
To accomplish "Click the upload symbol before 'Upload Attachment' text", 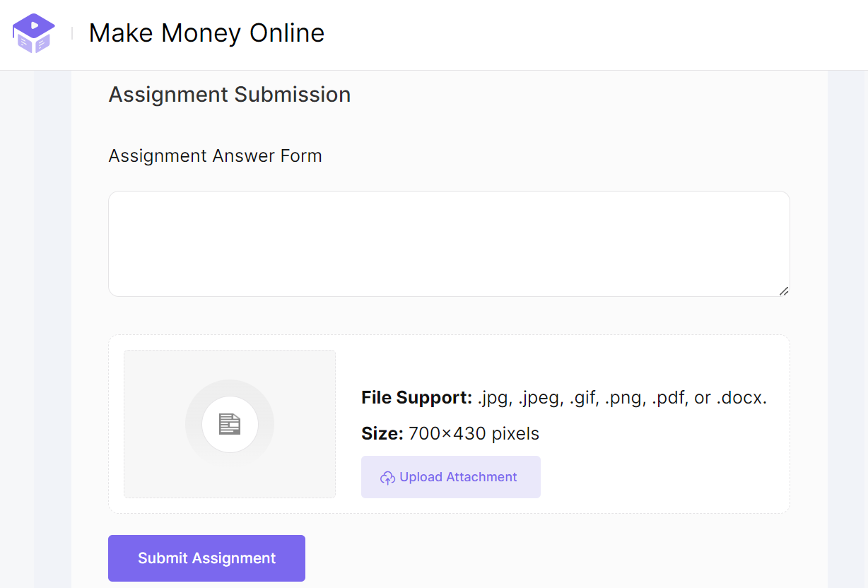I will [x=387, y=478].
